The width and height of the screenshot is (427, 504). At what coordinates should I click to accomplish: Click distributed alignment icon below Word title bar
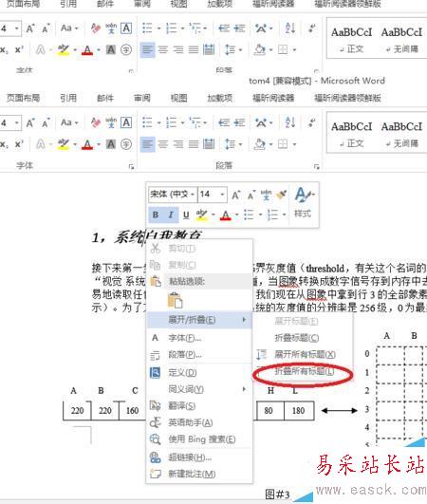point(209,144)
